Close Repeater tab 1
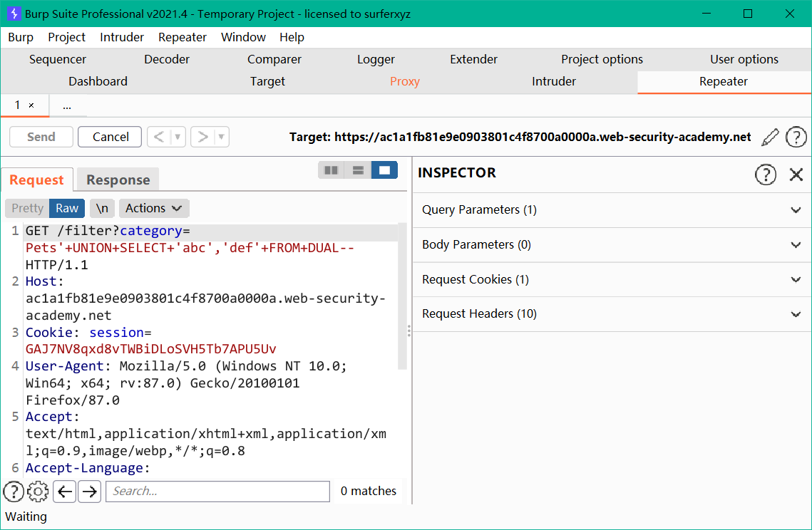The height and width of the screenshot is (530, 812). (31, 105)
